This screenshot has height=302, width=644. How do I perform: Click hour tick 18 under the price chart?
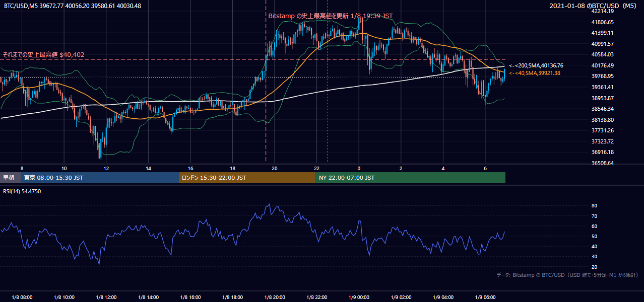(x=232, y=168)
